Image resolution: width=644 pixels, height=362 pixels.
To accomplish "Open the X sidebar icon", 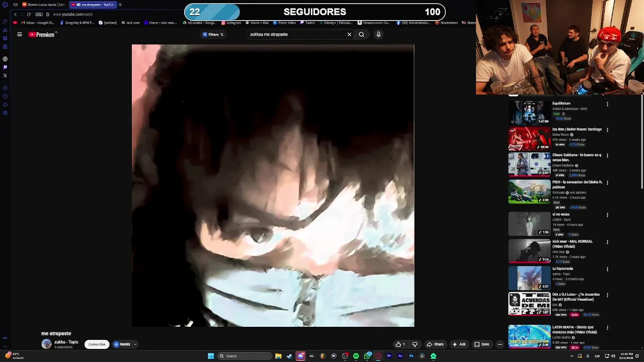I will coord(5,76).
